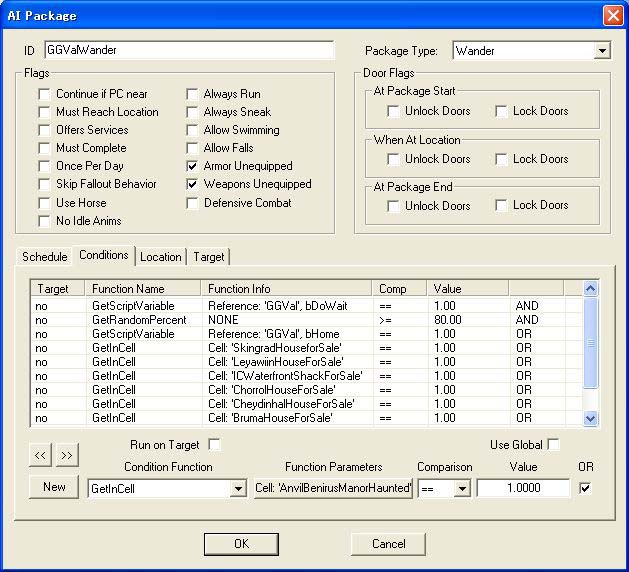
Task: Add a New condition
Action: [x=54, y=487]
